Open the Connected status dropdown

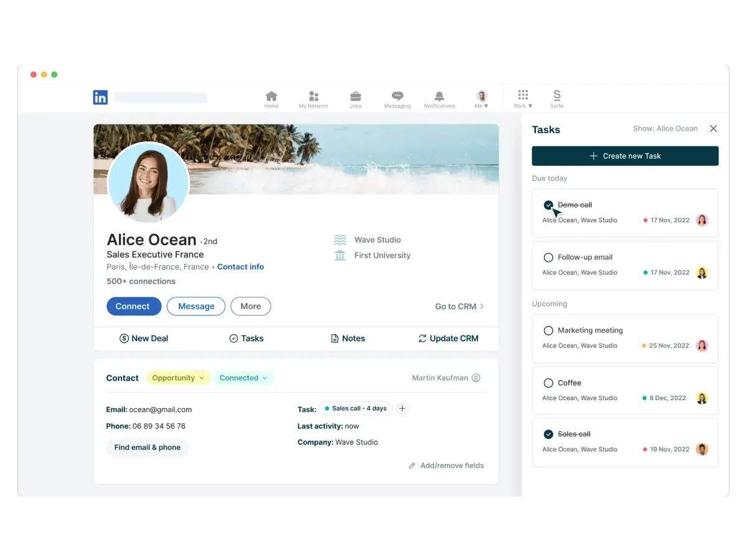pos(243,378)
